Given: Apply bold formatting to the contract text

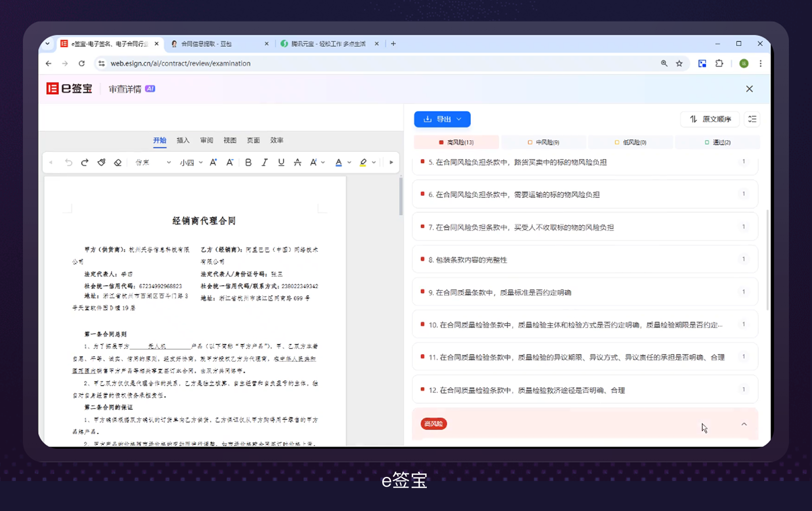Looking at the screenshot, I should tap(248, 162).
